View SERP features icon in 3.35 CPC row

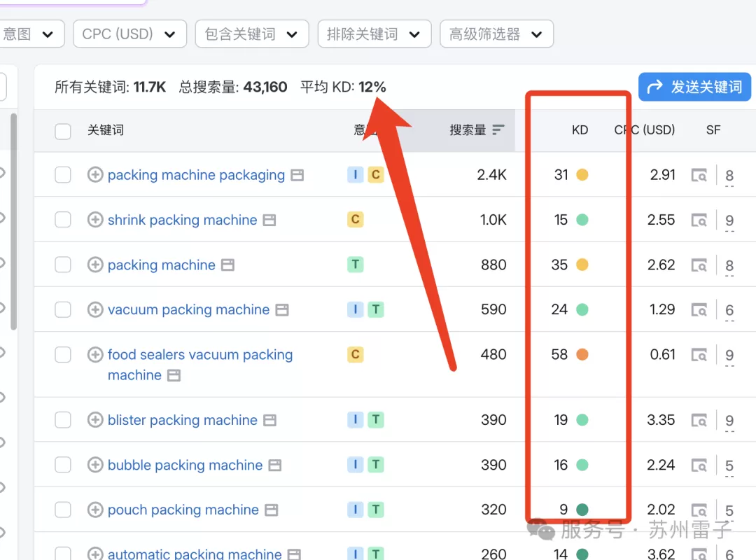(x=699, y=421)
